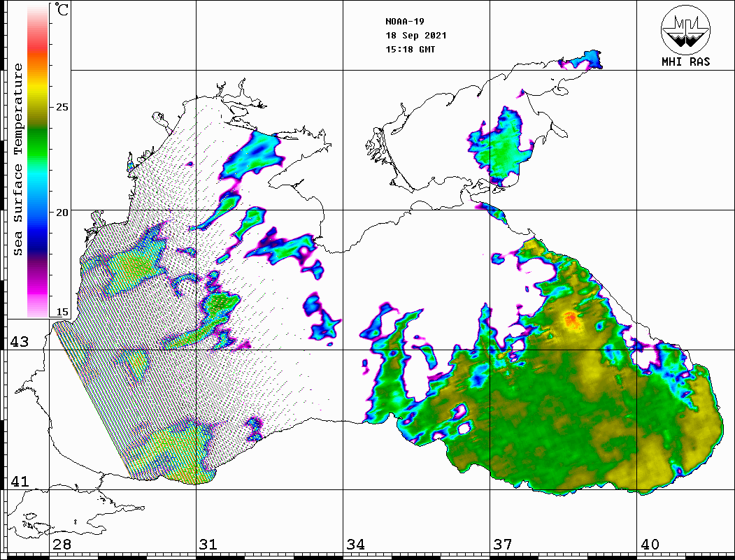
Task: Click the 'MHI RAS' label text
Action: [x=686, y=62]
